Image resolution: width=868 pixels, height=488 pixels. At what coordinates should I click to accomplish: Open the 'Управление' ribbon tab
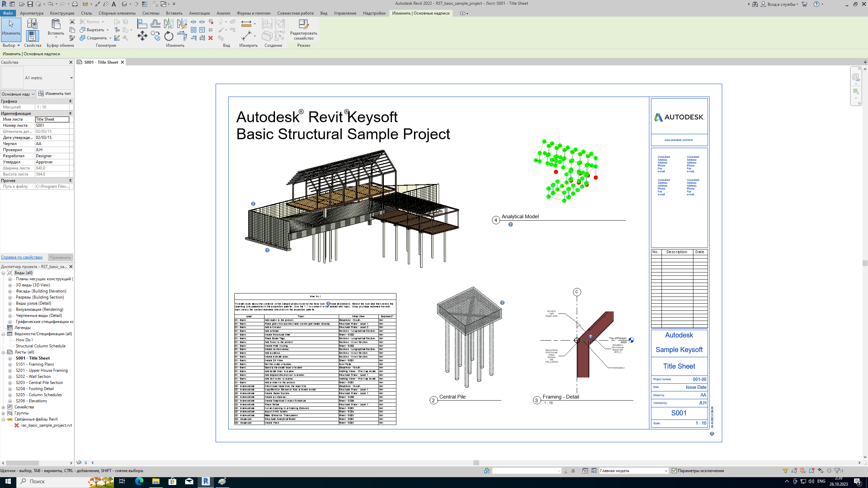coord(345,13)
